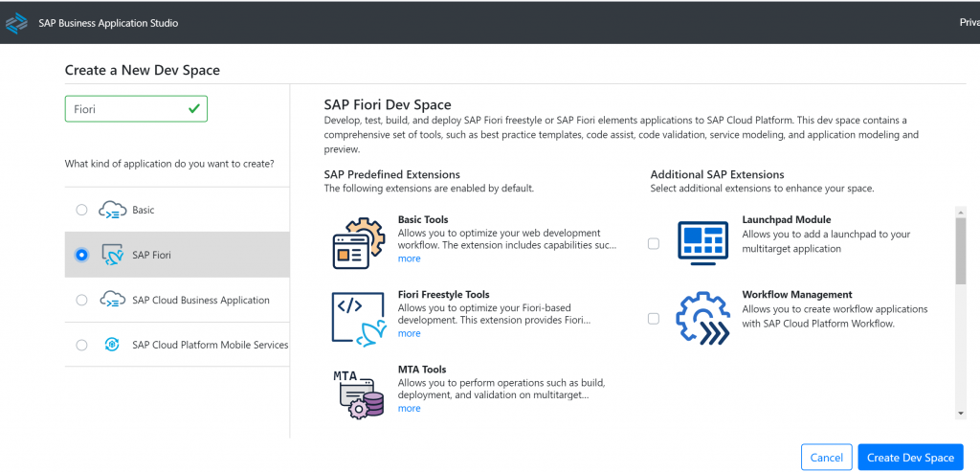Click the SAP Cloud Business Application icon
The width and height of the screenshot is (980, 472).
113,300
